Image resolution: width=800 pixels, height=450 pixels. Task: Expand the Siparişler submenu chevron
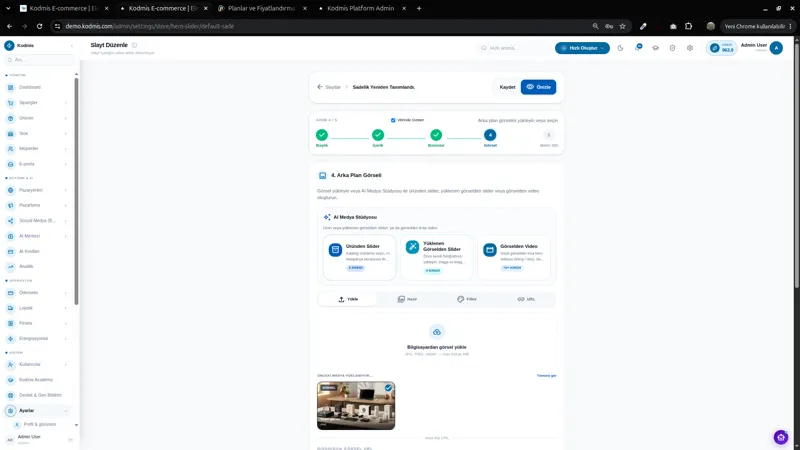click(66, 103)
